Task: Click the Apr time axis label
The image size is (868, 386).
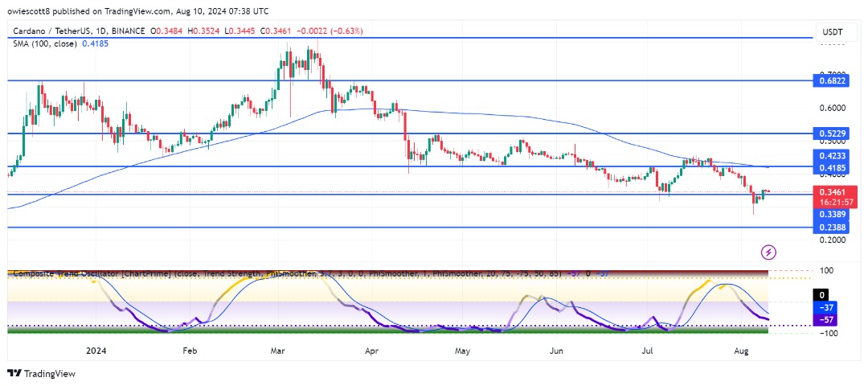Action: 371,351
